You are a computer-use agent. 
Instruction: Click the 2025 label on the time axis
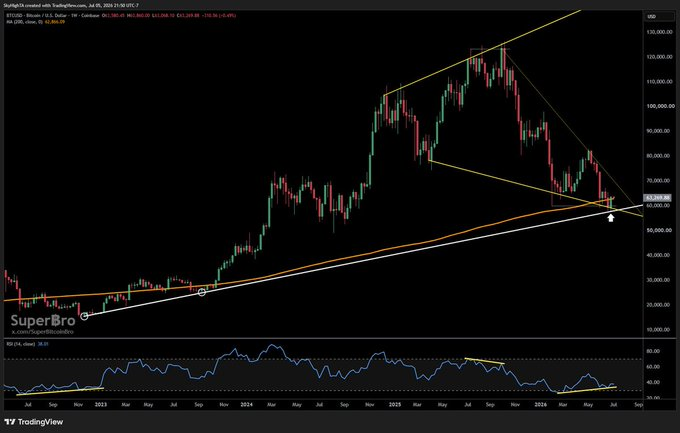395,404
